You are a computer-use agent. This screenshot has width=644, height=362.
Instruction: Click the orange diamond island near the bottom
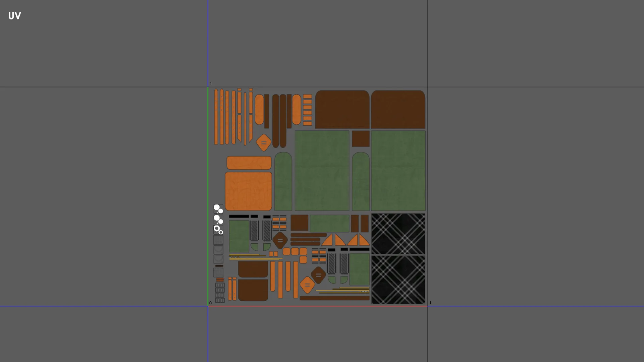(307, 285)
